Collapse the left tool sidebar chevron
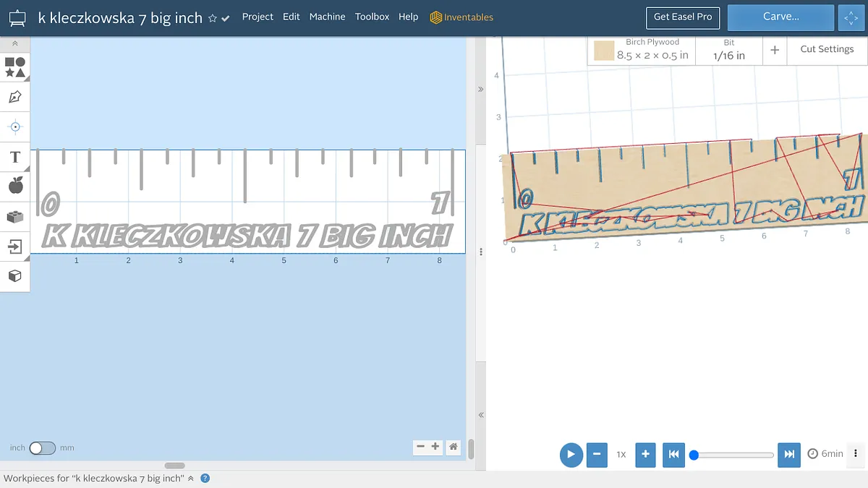Viewport: 868px width, 488px height. [15, 44]
